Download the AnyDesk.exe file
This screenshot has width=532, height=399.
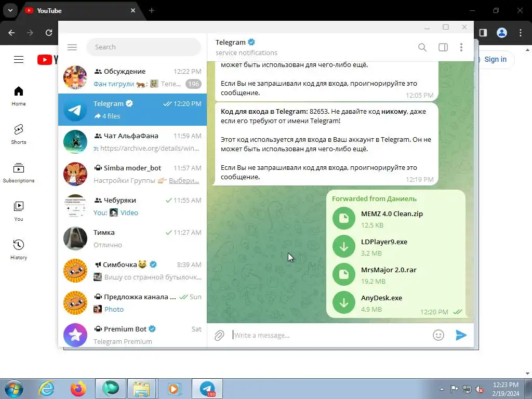point(344,302)
